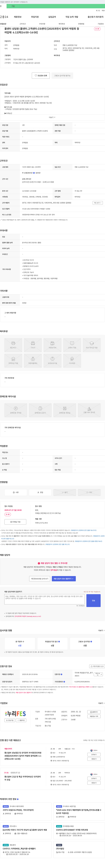
Task: Click the 관심정보 등록 heart button
Action: coord(41,75)
